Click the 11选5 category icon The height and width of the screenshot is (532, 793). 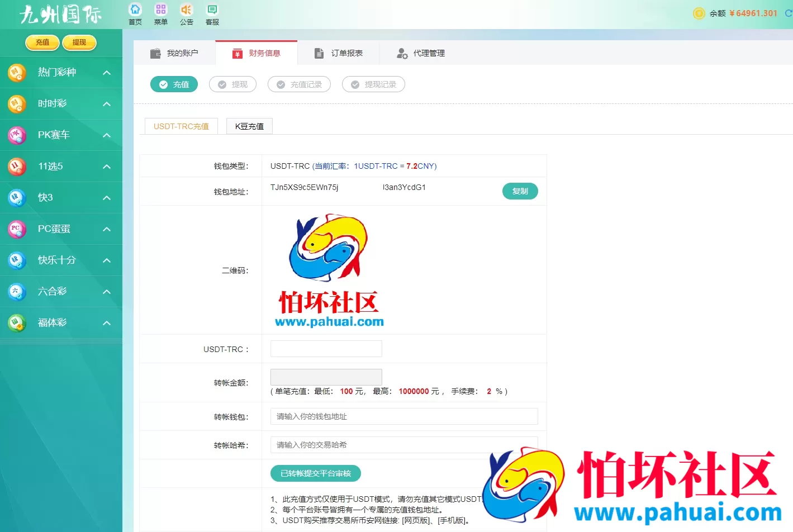click(17, 167)
